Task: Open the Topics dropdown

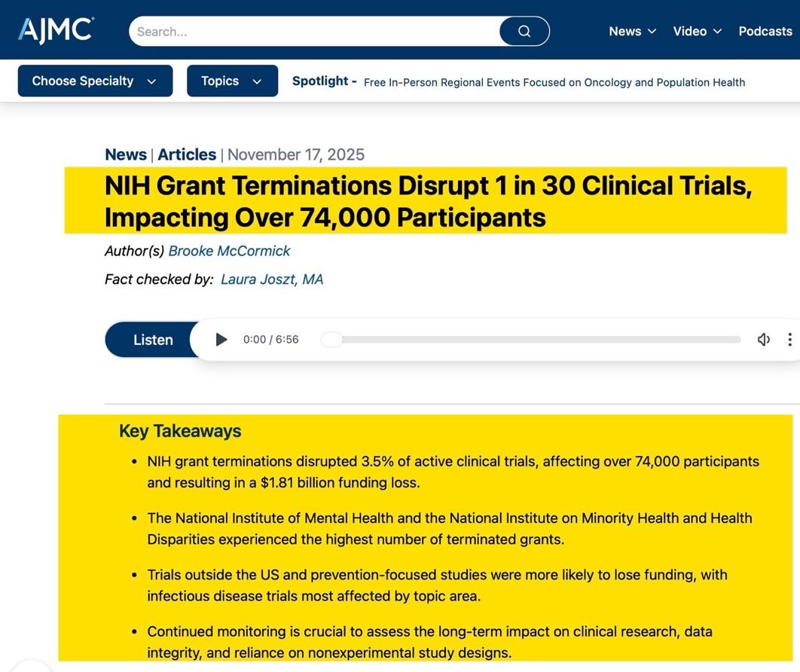Action: 232,81
